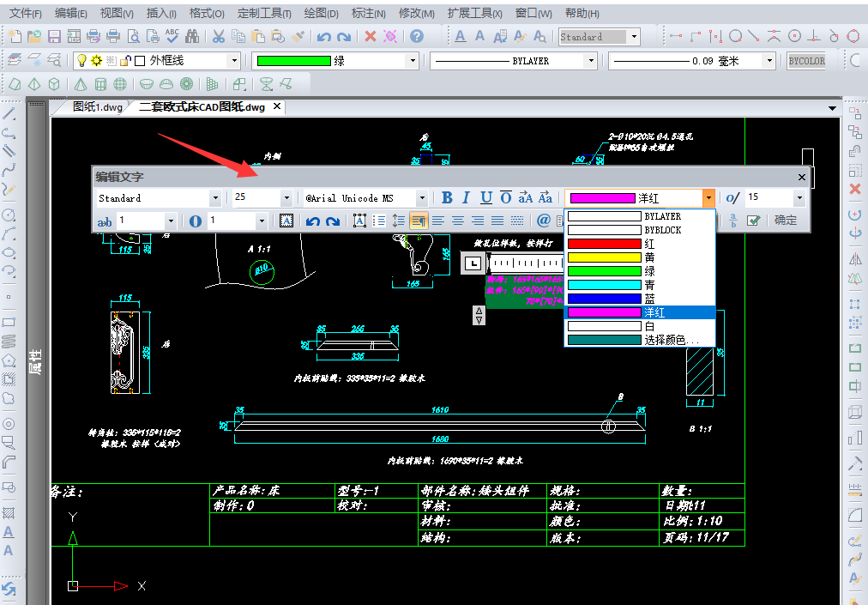Toggle paragraph alignment highlighted button

419,221
